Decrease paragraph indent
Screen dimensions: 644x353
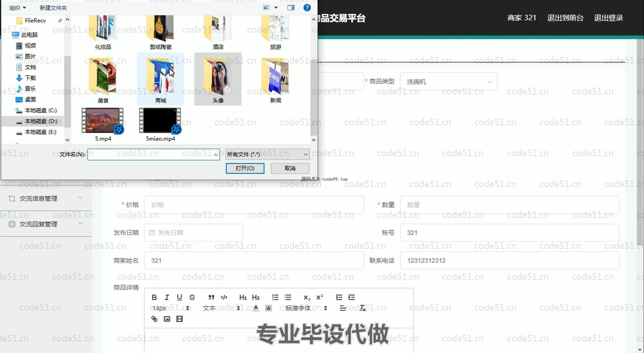point(339,297)
